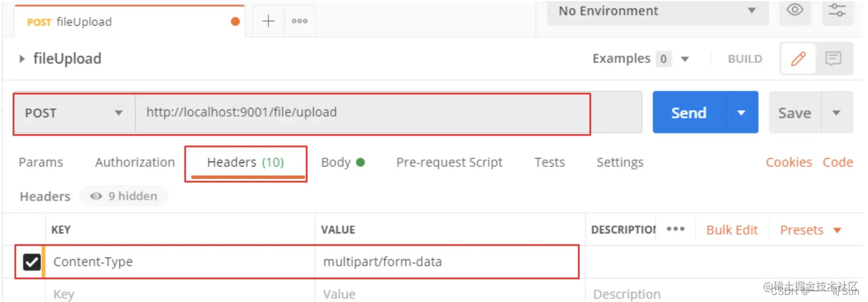The width and height of the screenshot is (868, 302).
Task: Click the Send button
Action: click(x=688, y=113)
